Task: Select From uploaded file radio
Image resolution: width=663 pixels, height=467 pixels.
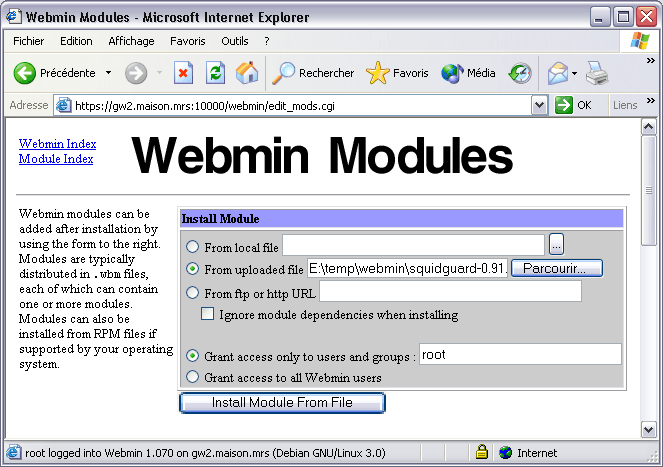Action: click(x=192, y=269)
